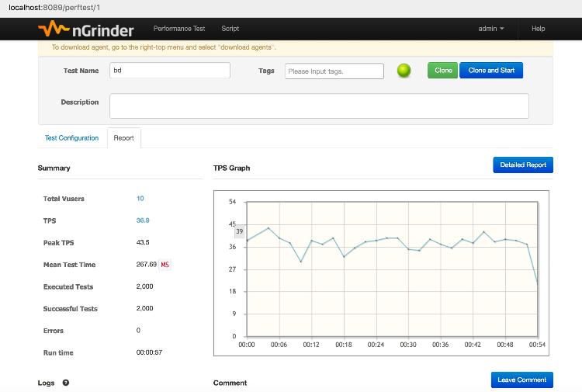Open the admin dropdown menu
This screenshot has height=392, width=582.
[490, 29]
